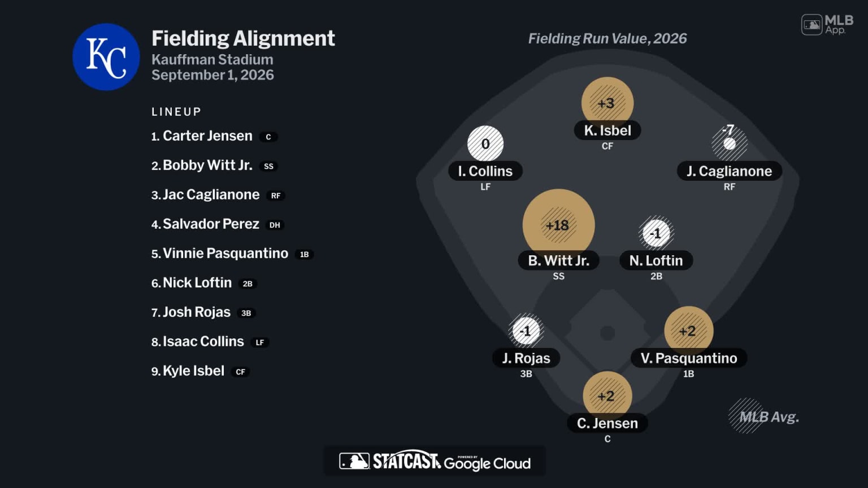This screenshot has height=488, width=868.
Task: Select the Fielding Run Value, 2026 heading
Action: (x=607, y=38)
